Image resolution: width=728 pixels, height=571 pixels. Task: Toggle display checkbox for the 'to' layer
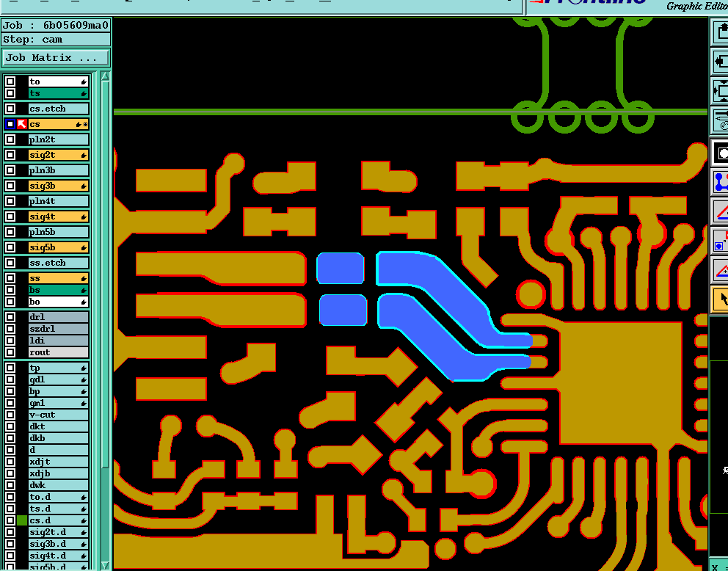tap(10, 81)
